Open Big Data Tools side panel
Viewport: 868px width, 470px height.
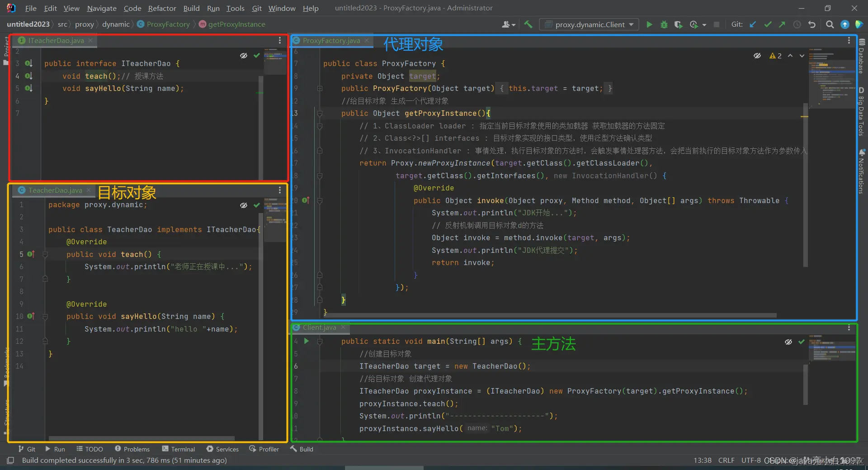coord(861,111)
